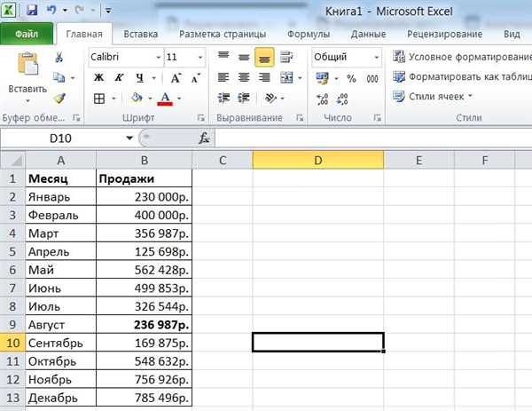Click the Copy icon
This screenshot has width=532, height=411.
[x=59, y=78]
